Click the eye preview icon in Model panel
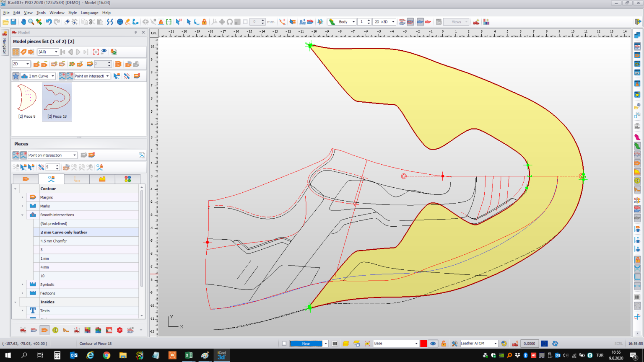 pyautogui.click(x=104, y=51)
